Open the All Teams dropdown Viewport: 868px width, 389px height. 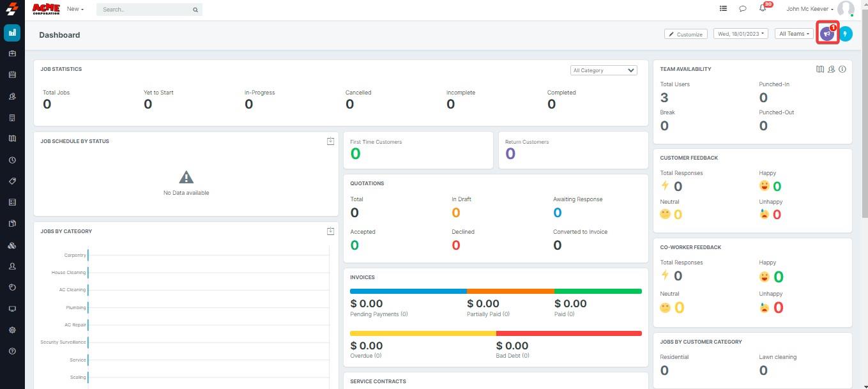(794, 34)
